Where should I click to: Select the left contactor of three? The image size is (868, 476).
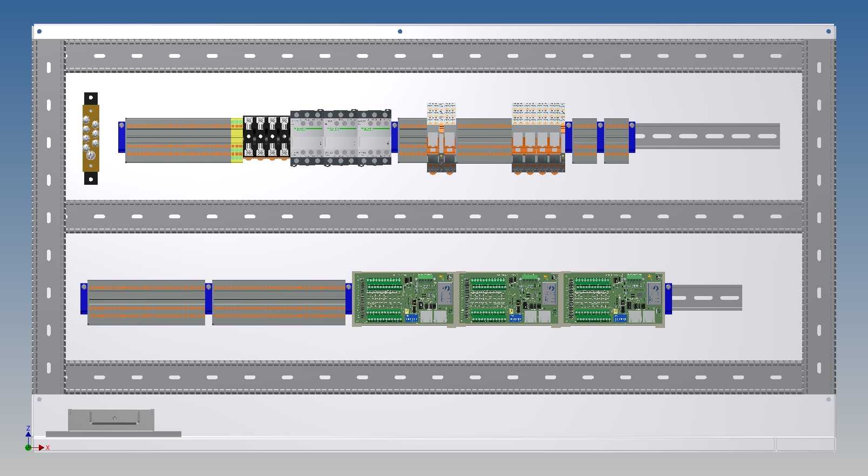tap(307, 138)
